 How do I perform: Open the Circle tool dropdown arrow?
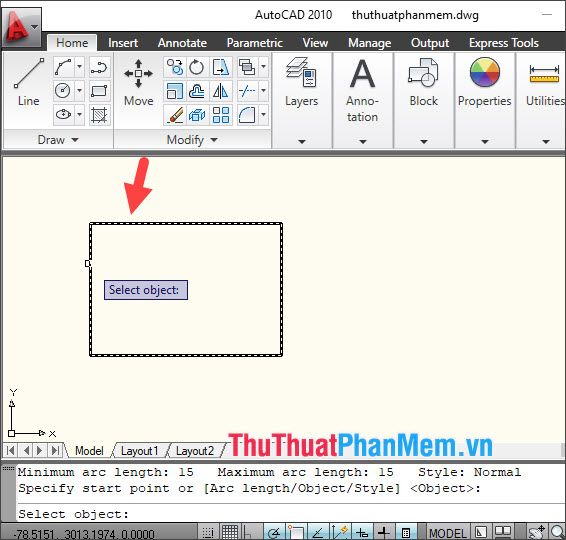(79, 91)
